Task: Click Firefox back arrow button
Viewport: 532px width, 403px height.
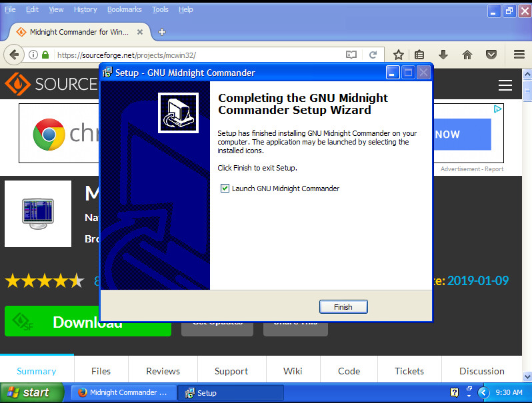Action: click(14, 55)
